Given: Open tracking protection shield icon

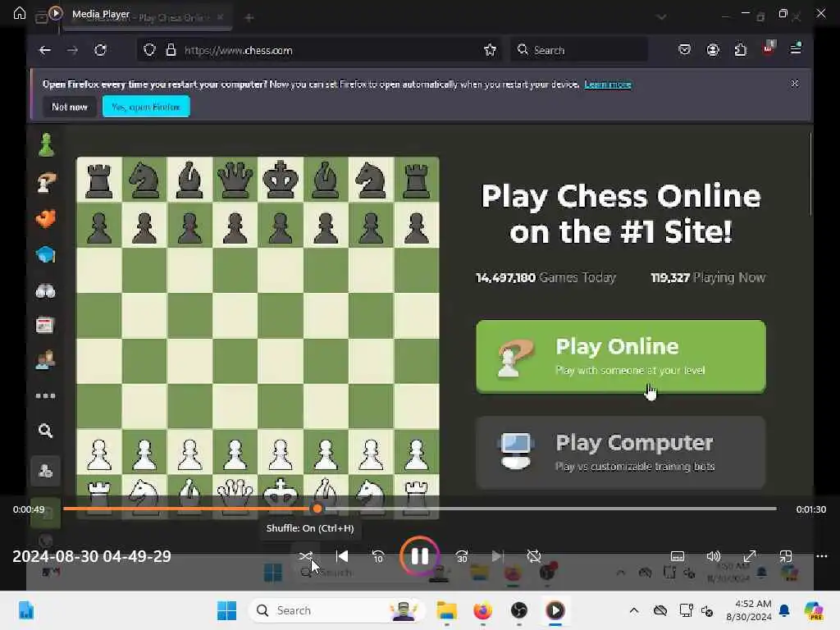Looking at the screenshot, I should (149, 50).
